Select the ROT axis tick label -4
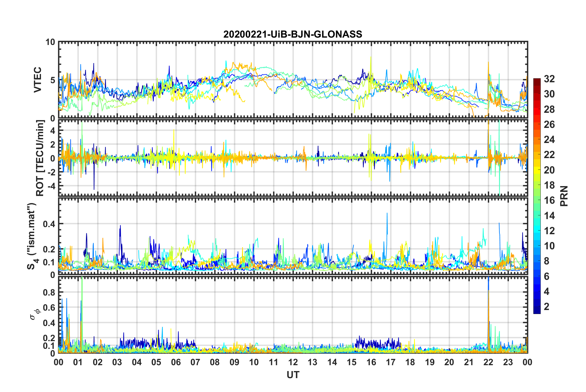The image size is (586, 392). click(x=51, y=186)
